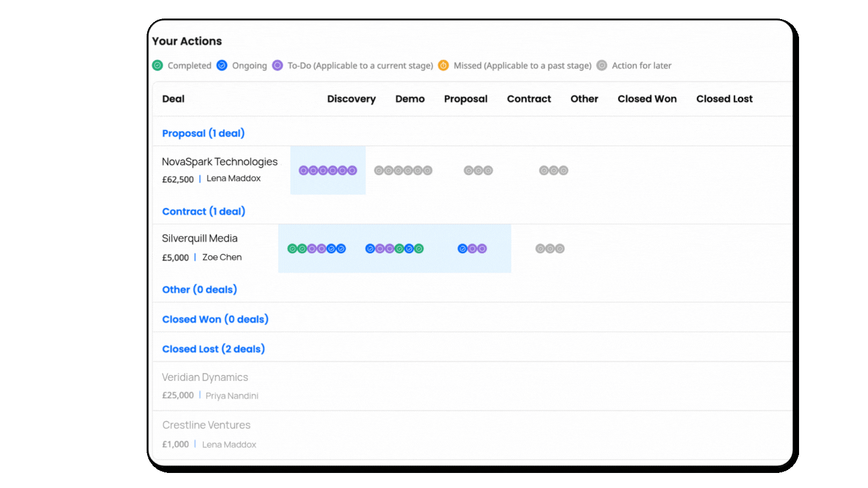Open first completed action in Silverquill Discovery
The height and width of the screenshot is (488, 868).
click(293, 249)
